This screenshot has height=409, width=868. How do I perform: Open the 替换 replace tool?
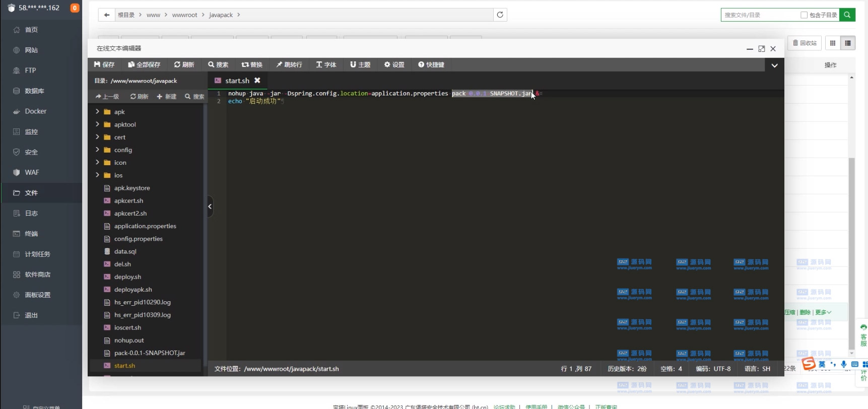[252, 64]
